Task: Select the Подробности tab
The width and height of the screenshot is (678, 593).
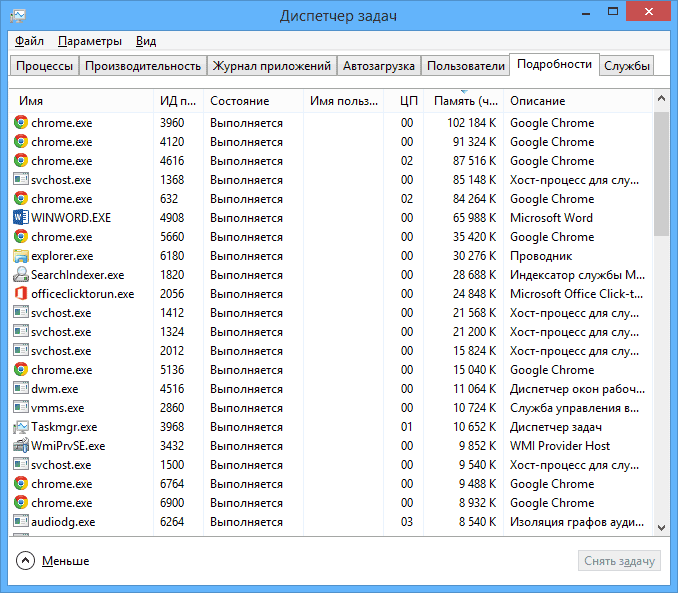Action: click(x=554, y=64)
